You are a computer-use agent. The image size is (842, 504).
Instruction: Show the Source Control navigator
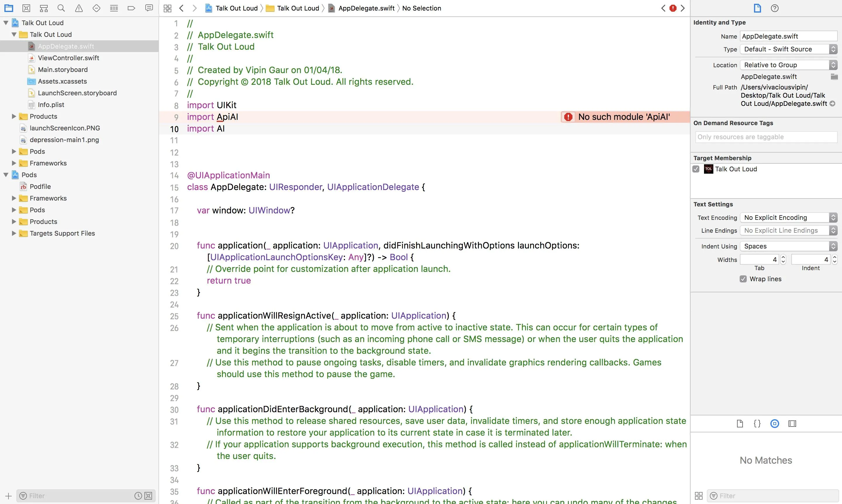coord(26,8)
